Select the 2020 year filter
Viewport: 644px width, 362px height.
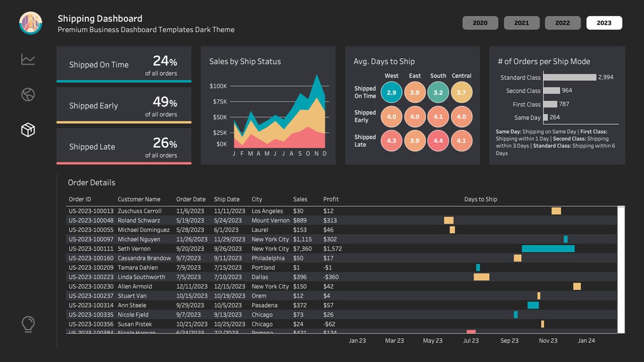[480, 23]
